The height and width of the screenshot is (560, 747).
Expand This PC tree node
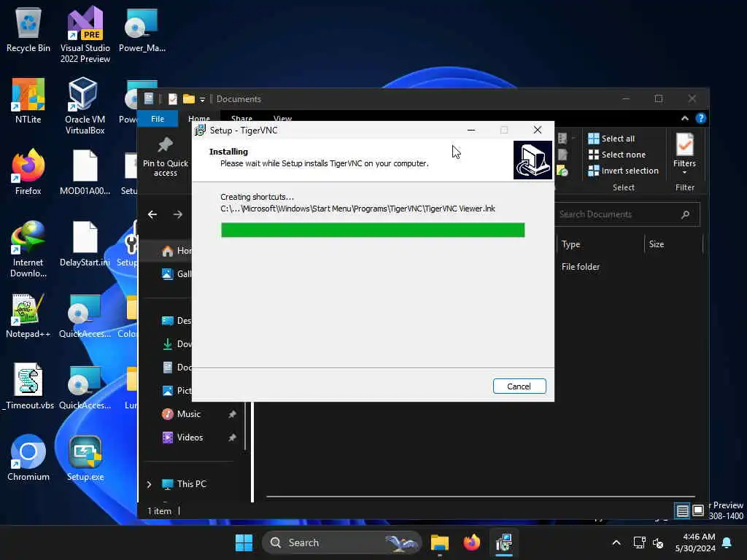(149, 484)
